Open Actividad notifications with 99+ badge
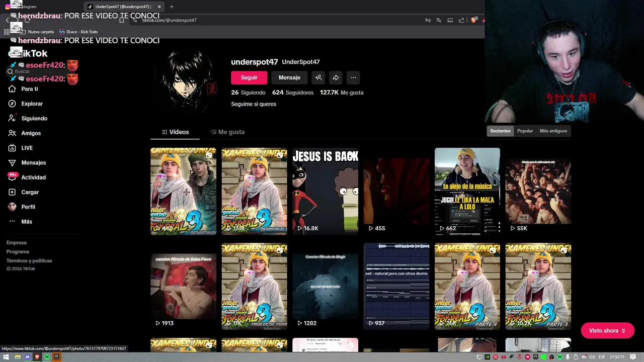 coord(27,177)
